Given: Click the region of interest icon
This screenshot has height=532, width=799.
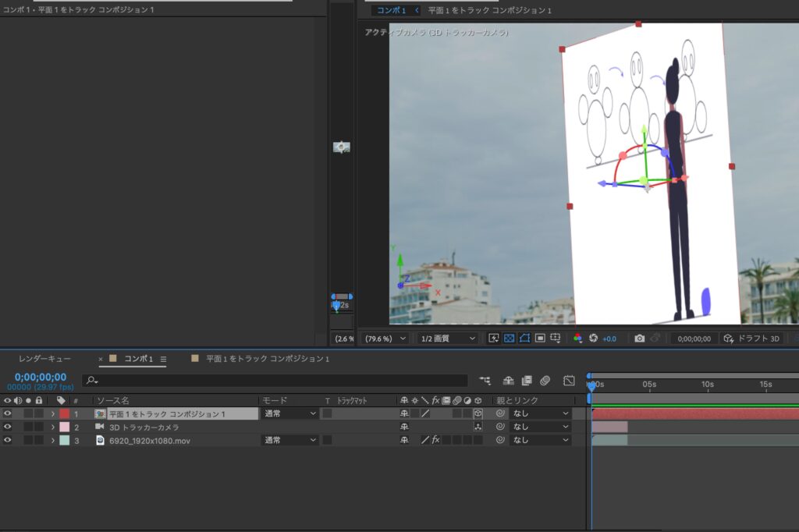Looking at the screenshot, I should [540, 339].
